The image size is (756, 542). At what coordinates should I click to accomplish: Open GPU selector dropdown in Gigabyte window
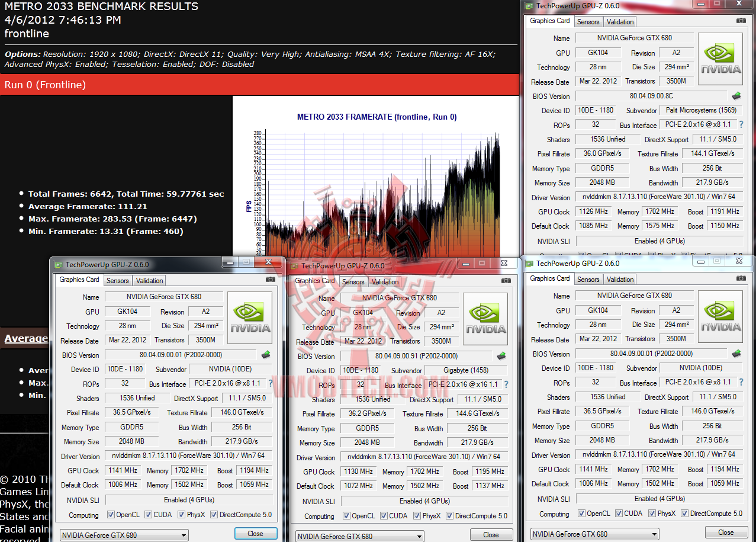[360, 537]
